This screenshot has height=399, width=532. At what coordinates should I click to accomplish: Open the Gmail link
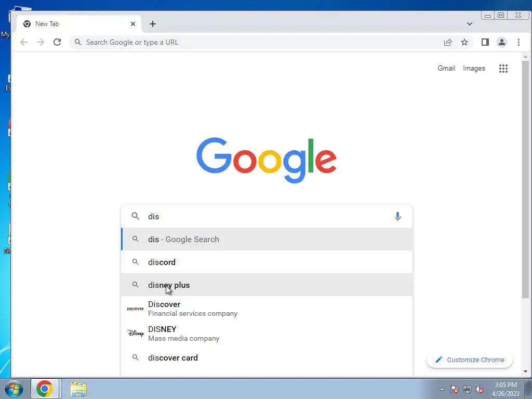pos(446,68)
